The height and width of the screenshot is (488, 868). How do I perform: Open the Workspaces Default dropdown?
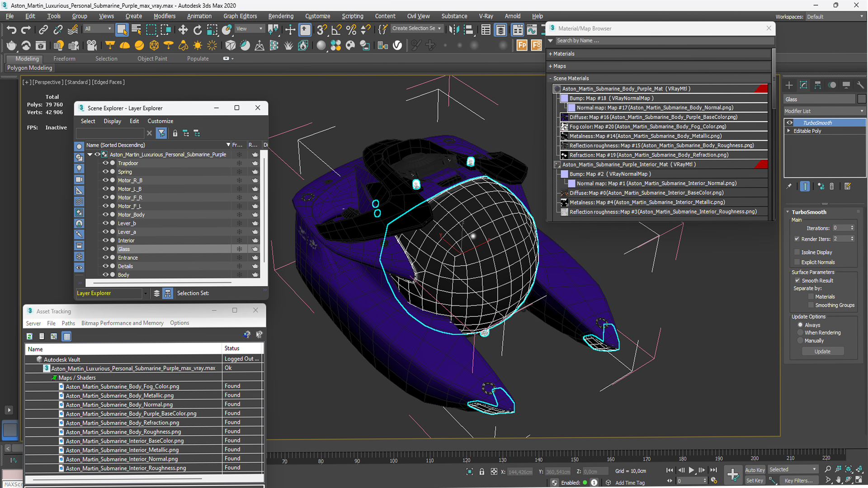[835, 17]
